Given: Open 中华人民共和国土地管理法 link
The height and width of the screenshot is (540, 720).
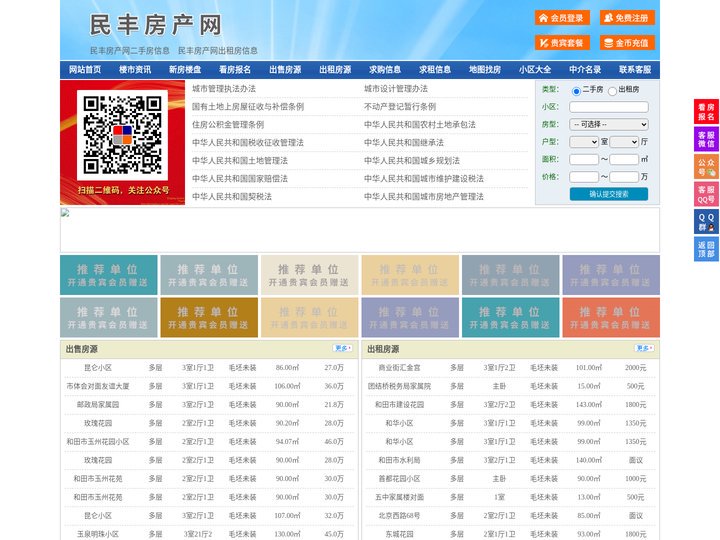Looking at the screenshot, I should 240,160.
